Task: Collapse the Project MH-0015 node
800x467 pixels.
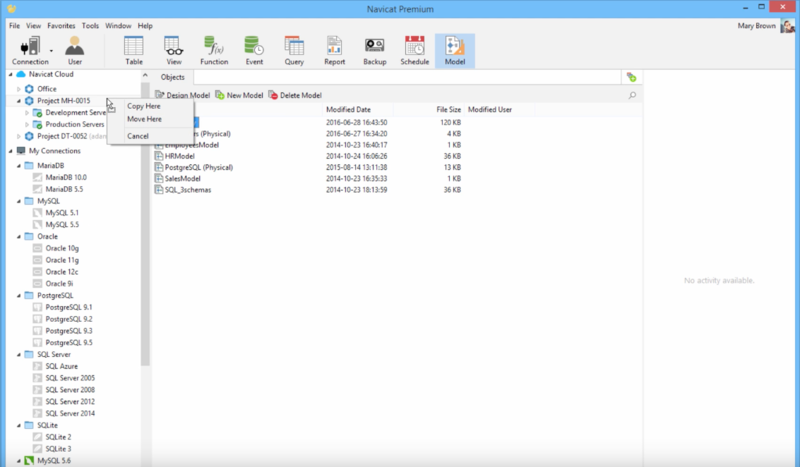Action: 19,101
